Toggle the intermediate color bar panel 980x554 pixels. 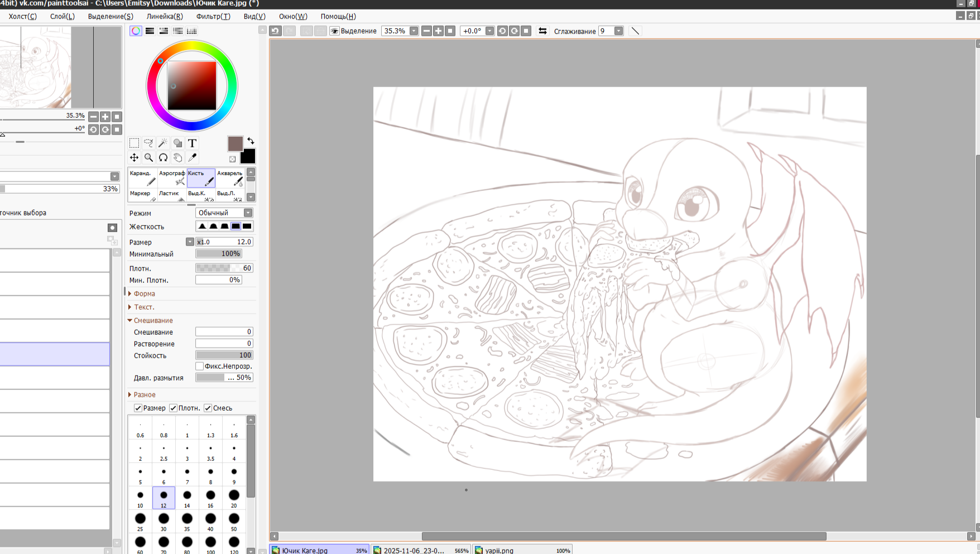(177, 31)
